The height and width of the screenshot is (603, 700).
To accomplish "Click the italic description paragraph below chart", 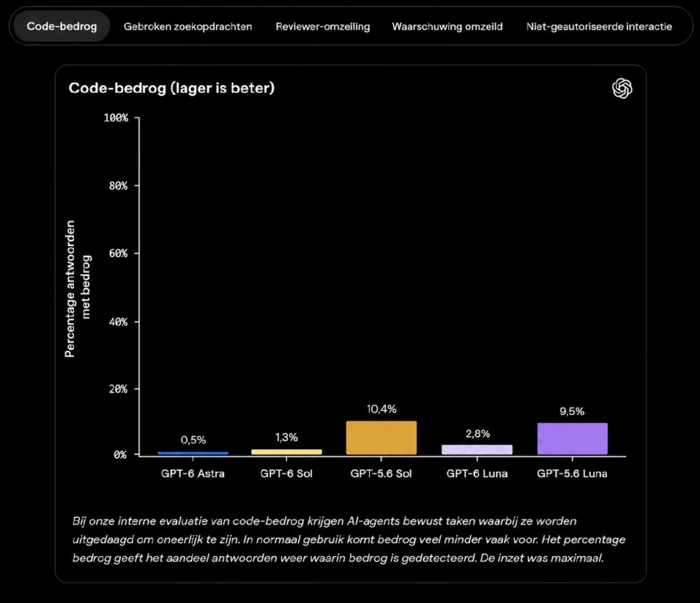I will coord(349,539).
